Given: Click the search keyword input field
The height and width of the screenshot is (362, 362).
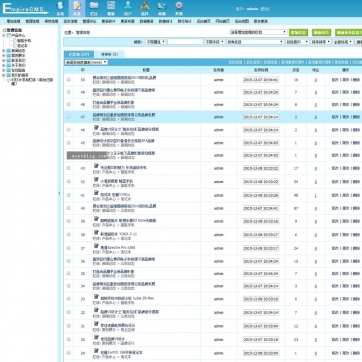Looking at the screenshot, I should pyautogui.click(x=185, y=42).
